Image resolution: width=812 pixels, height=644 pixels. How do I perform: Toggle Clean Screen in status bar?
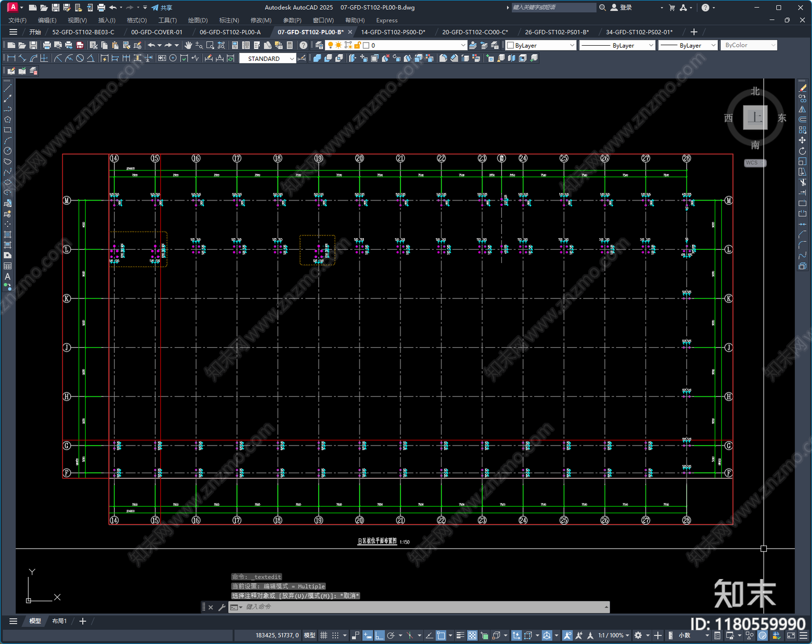791,635
